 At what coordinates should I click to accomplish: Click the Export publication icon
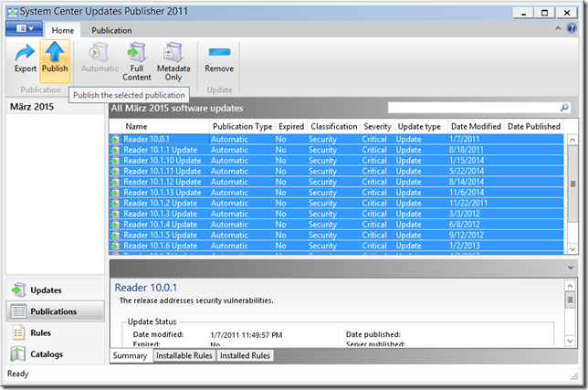pos(25,52)
